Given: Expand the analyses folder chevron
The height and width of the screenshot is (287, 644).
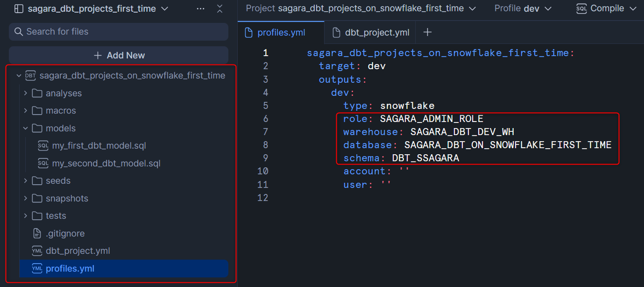Looking at the screenshot, I should 26,93.
